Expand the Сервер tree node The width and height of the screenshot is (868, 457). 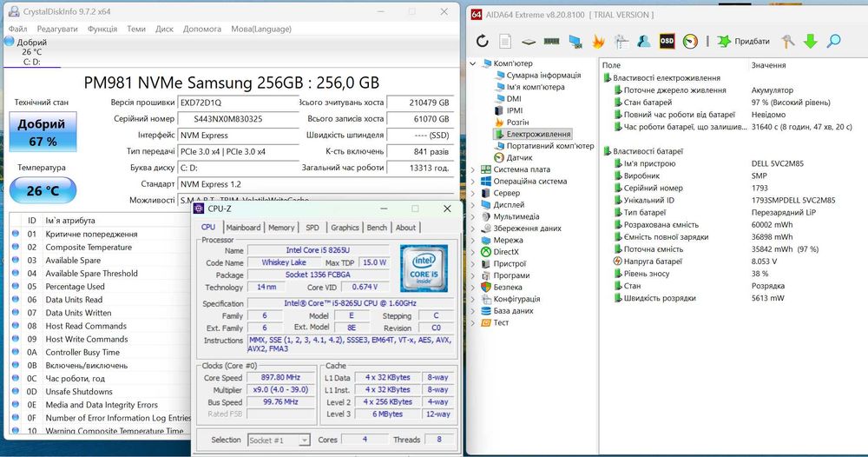tap(473, 193)
